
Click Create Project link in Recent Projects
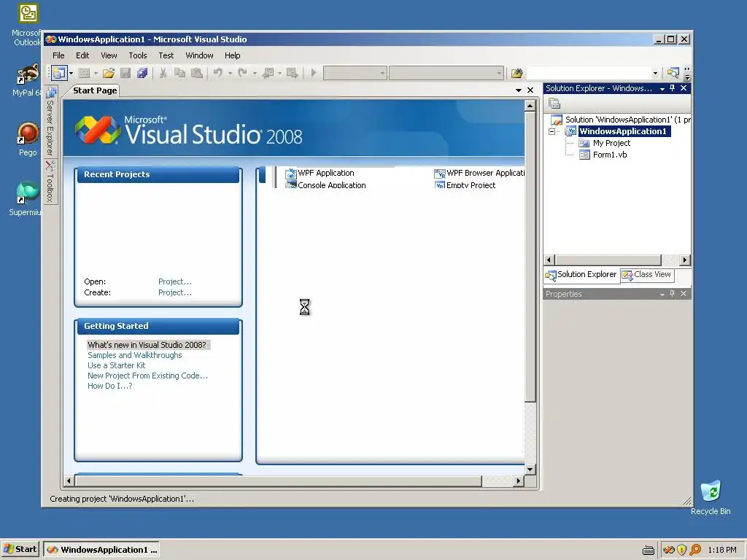click(x=175, y=292)
